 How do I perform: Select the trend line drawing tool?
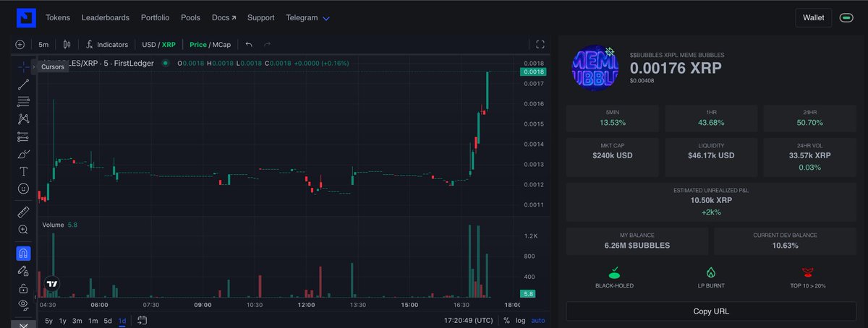click(23, 85)
